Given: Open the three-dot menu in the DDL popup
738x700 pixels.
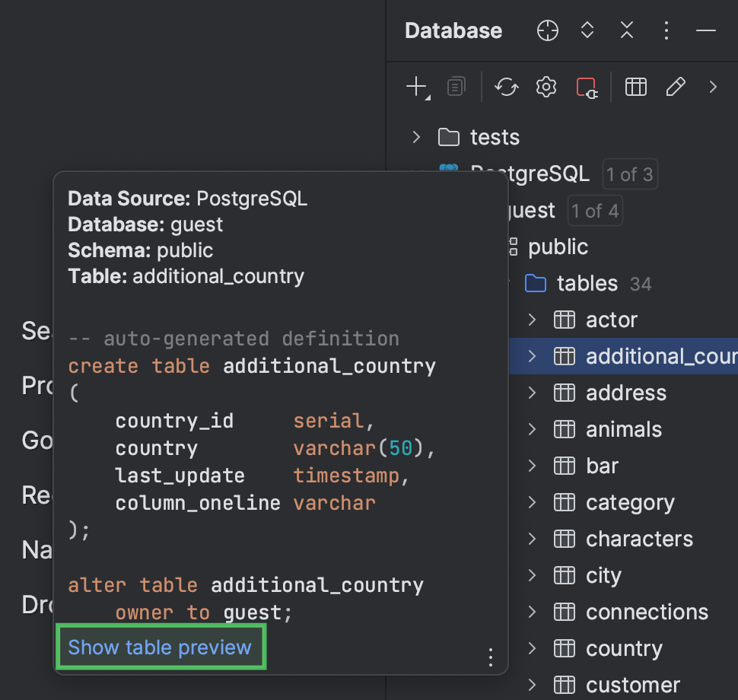Looking at the screenshot, I should (490, 657).
